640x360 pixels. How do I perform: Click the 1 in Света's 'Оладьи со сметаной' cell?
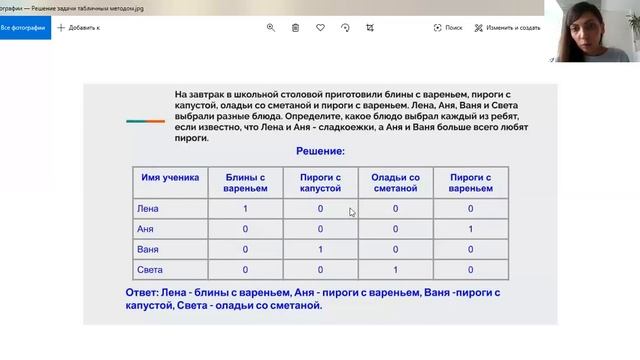pyautogui.click(x=396, y=270)
